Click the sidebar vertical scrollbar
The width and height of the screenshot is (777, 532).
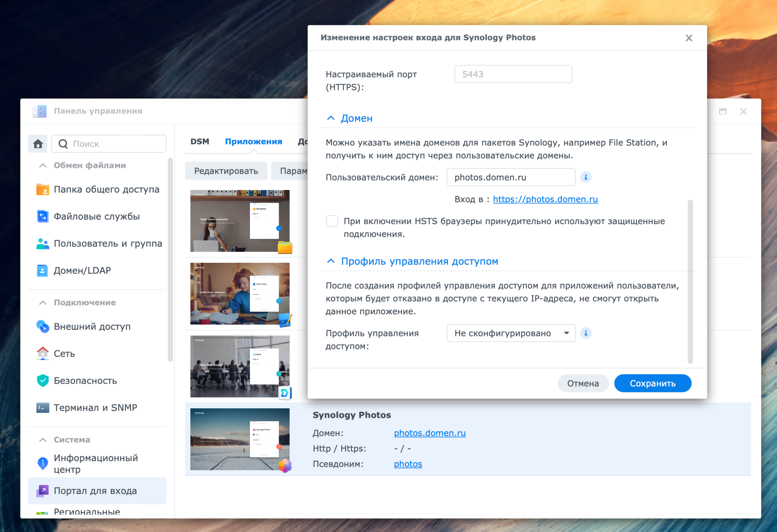pyautogui.click(x=170, y=260)
